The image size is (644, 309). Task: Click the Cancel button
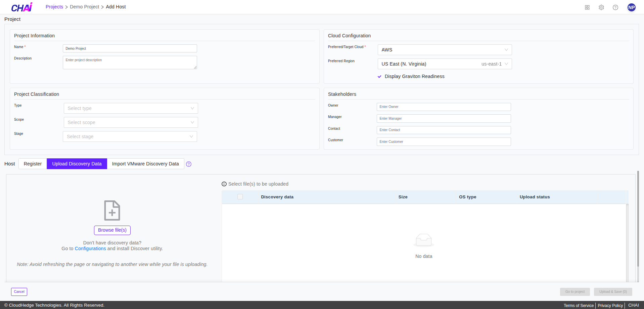pyautogui.click(x=19, y=292)
